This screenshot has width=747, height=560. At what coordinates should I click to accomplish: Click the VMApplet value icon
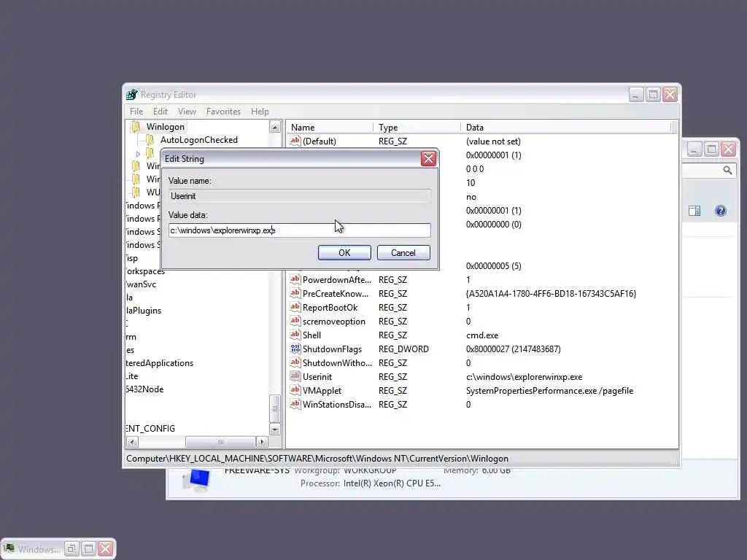(x=295, y=390)
